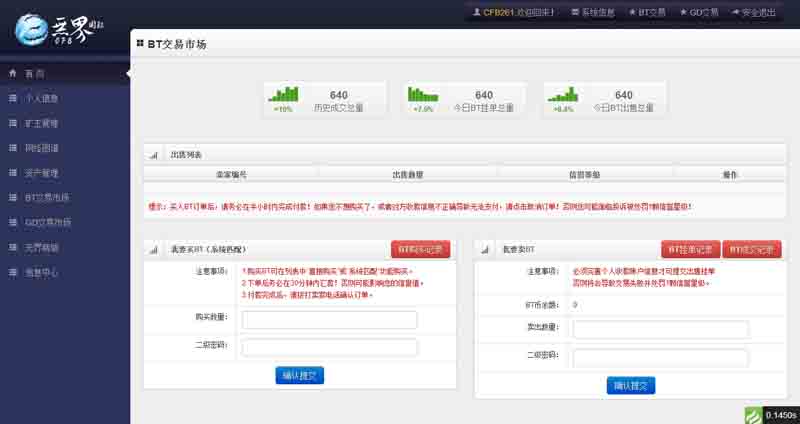Open the BT购买记录 red button
800x424 pixels.
421,250
